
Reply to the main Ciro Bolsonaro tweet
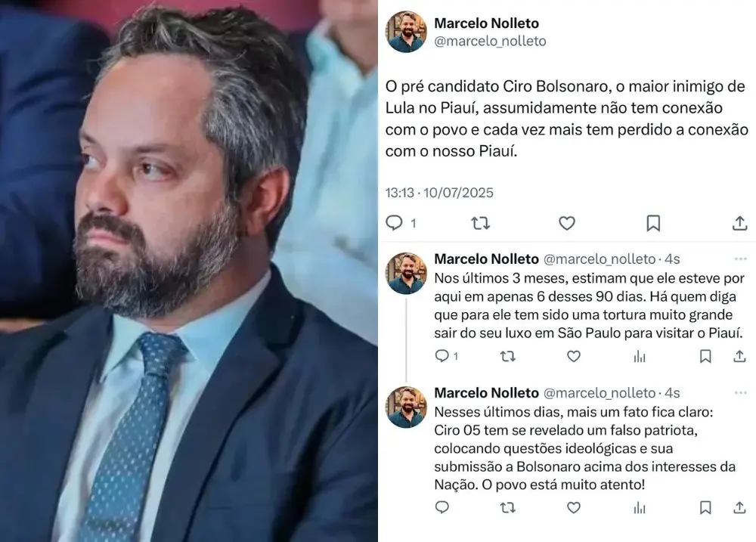[395, 223]
